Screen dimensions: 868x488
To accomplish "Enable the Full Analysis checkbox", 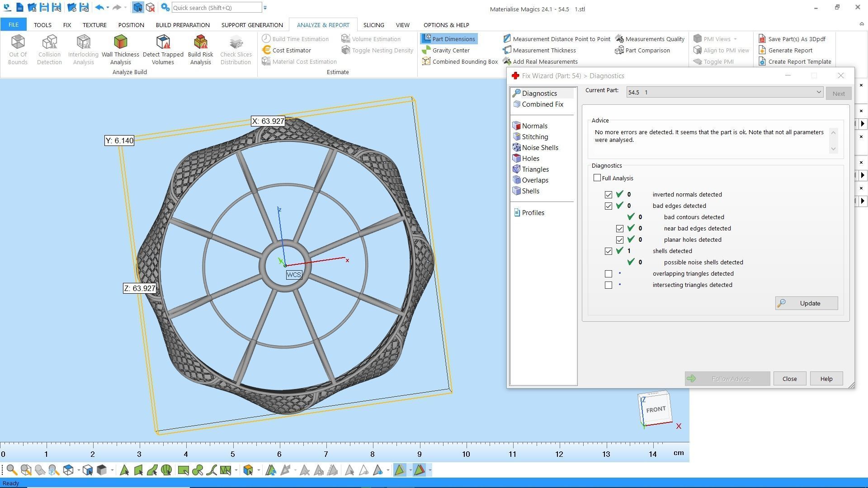I will pos(597,178).
